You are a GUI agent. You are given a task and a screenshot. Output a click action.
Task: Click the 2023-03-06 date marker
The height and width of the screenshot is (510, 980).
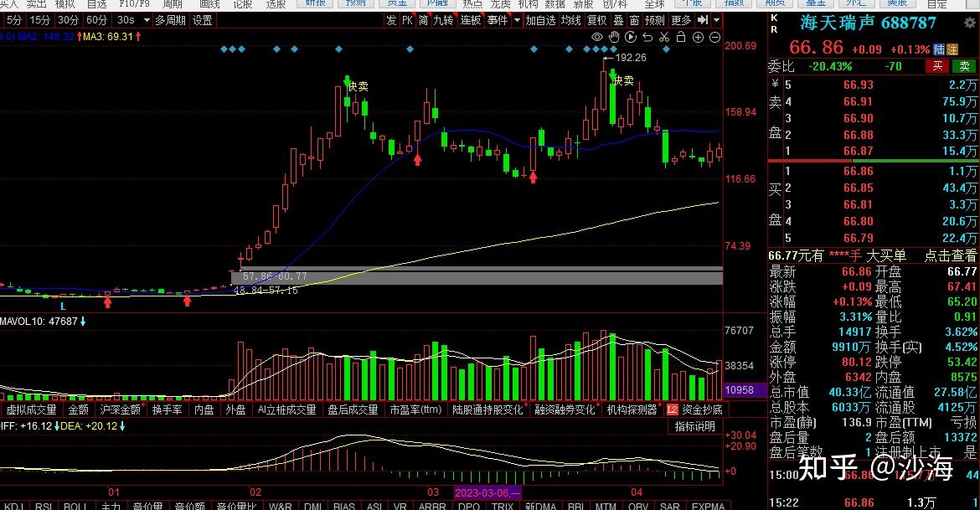pos(487,492)
